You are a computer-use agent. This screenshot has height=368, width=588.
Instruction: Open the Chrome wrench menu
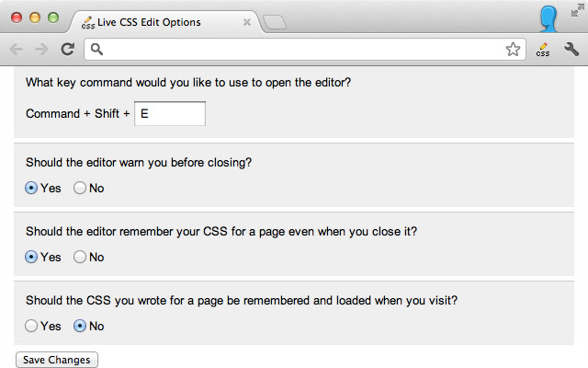point(571,50)
